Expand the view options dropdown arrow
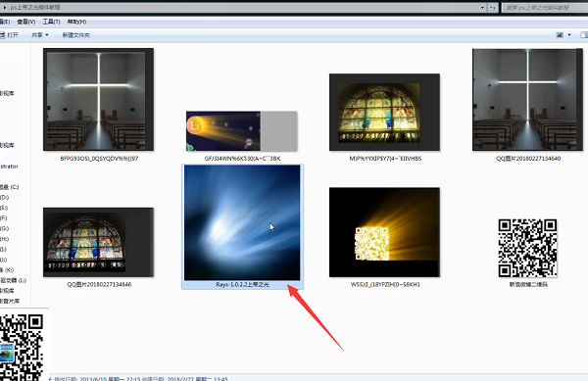 coord(569,35)
